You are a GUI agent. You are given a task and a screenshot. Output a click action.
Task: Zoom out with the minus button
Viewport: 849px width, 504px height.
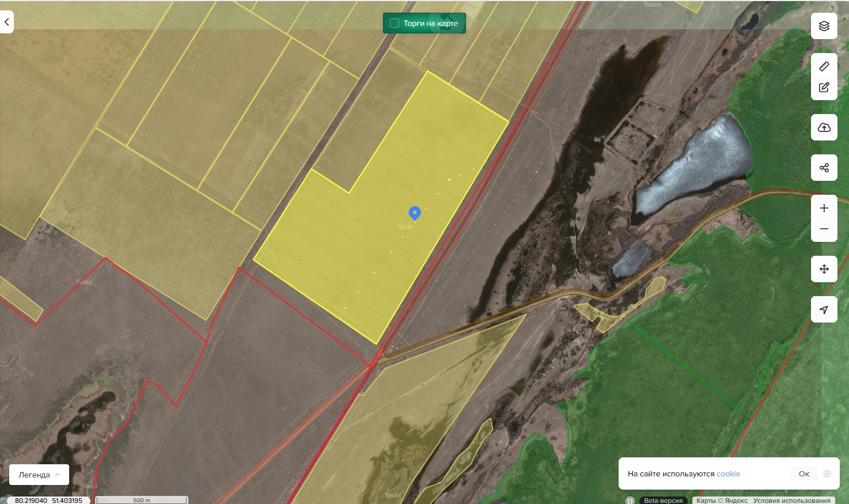[x=824, y=229]
